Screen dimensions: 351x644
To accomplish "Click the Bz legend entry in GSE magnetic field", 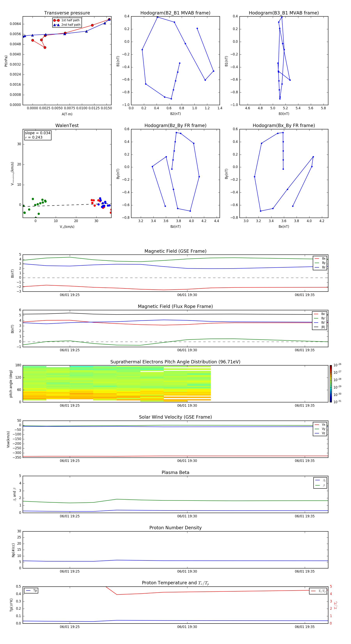I will pos(320,267).
